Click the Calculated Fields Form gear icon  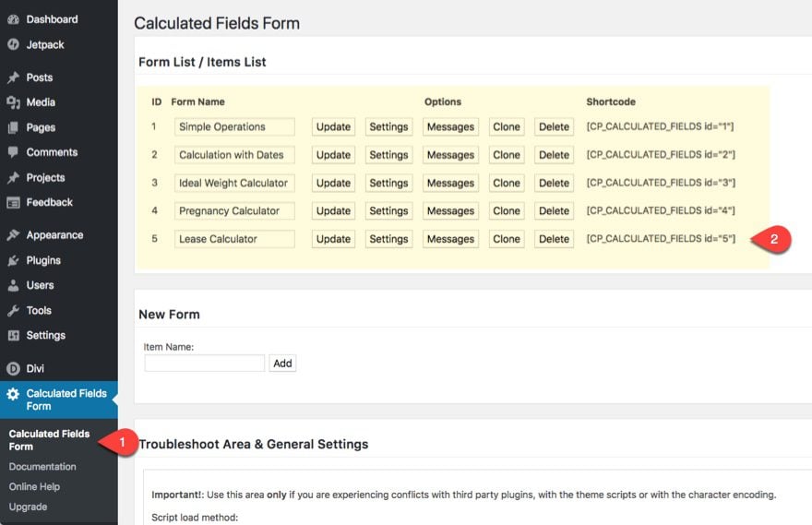[13, 394]
